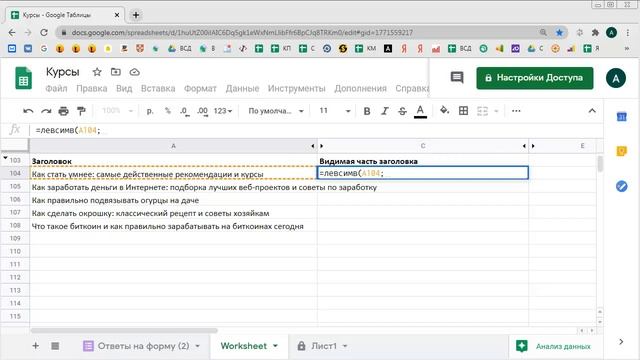Open the Правка menu

(92, 89)
